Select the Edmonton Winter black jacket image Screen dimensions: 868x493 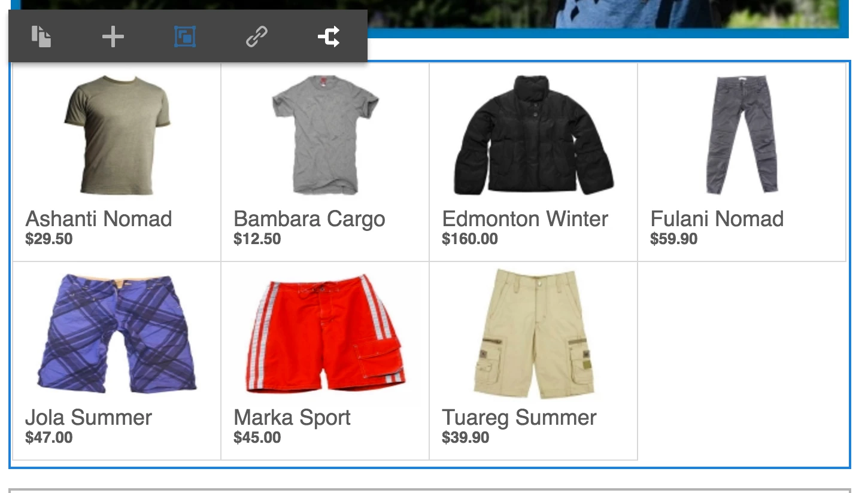(533, 135)
